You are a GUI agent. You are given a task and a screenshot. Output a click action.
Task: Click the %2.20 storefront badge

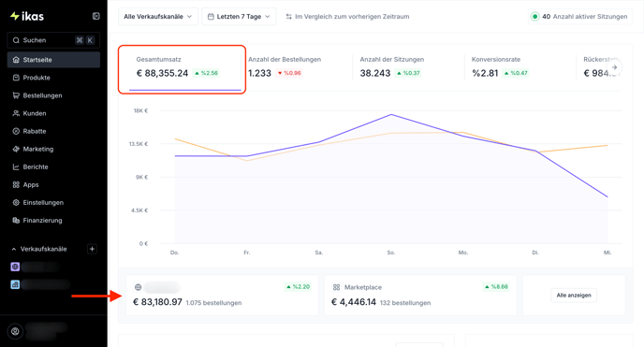[298, 287]
